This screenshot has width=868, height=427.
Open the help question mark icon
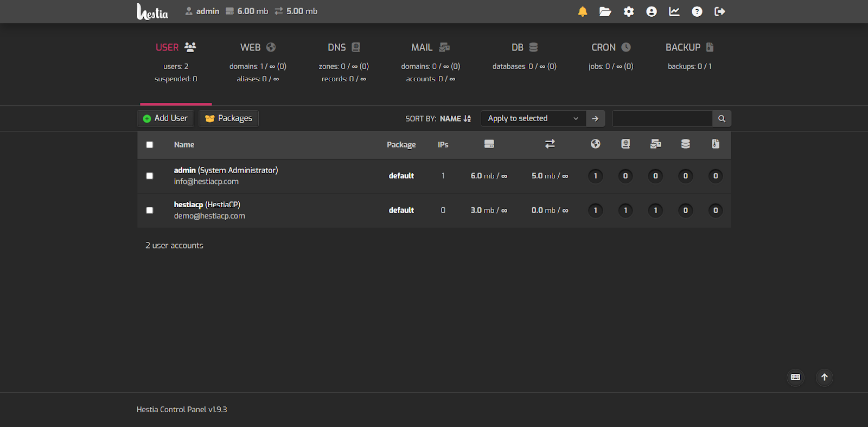(x=697, y=11)
